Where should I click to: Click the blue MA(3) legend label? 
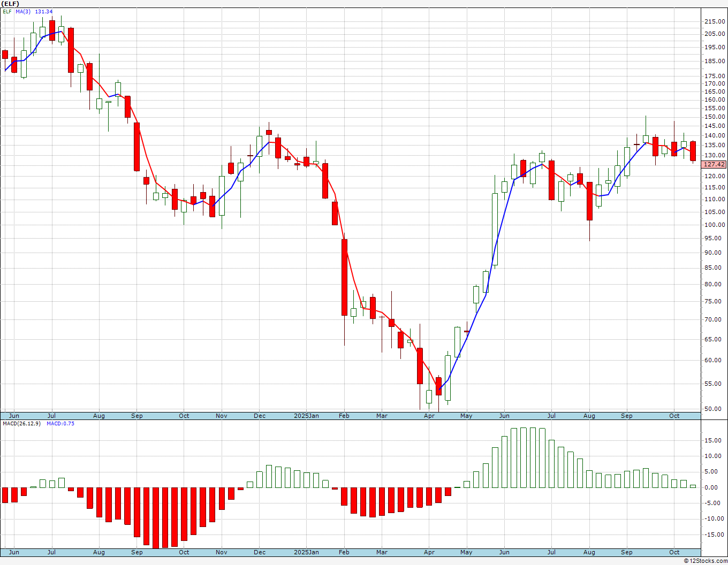23,11
